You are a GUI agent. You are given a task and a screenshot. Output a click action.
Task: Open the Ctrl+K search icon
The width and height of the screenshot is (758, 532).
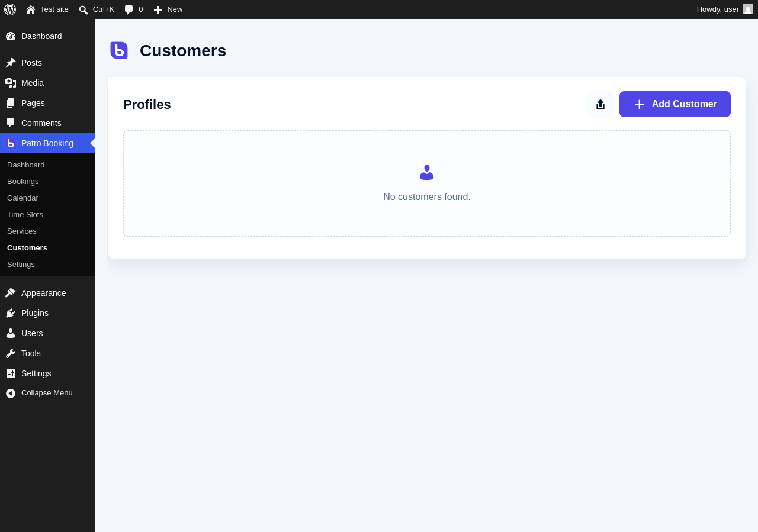[x=83, y=9]
